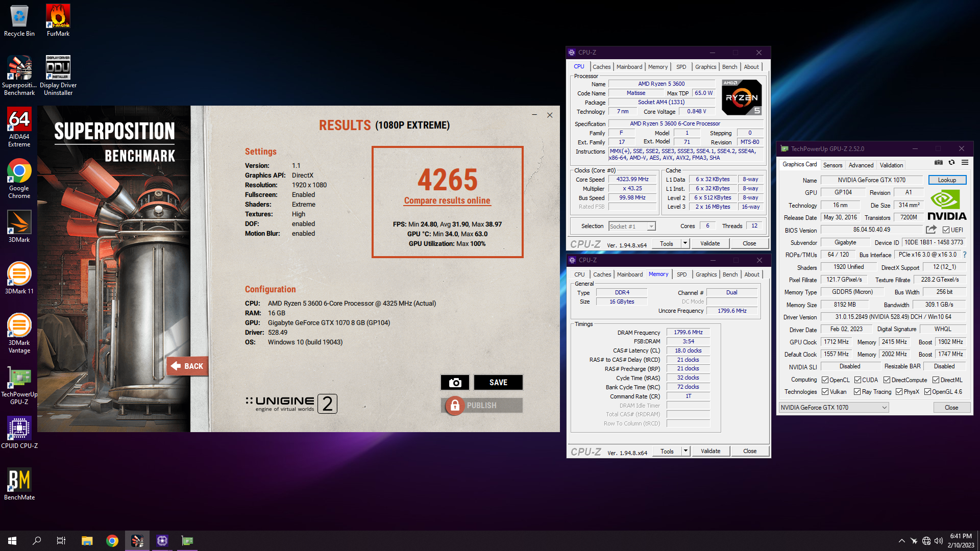This screenshot has height=551, width=980.
Task: Switch to Sensors tab in GPU-Z
Action: pyautogui.click(x=832, y=165)
